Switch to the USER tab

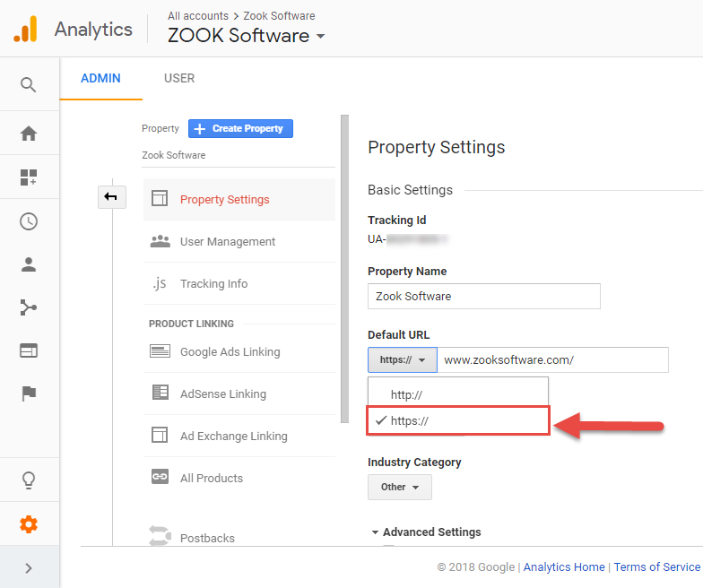pos(179,79)
